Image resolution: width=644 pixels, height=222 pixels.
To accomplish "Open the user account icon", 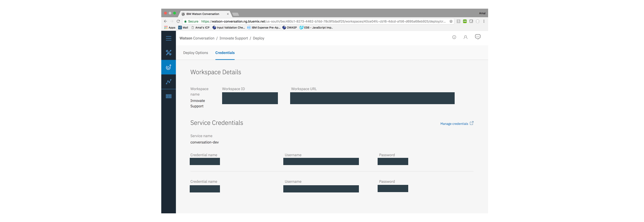I will coord(465,37).
